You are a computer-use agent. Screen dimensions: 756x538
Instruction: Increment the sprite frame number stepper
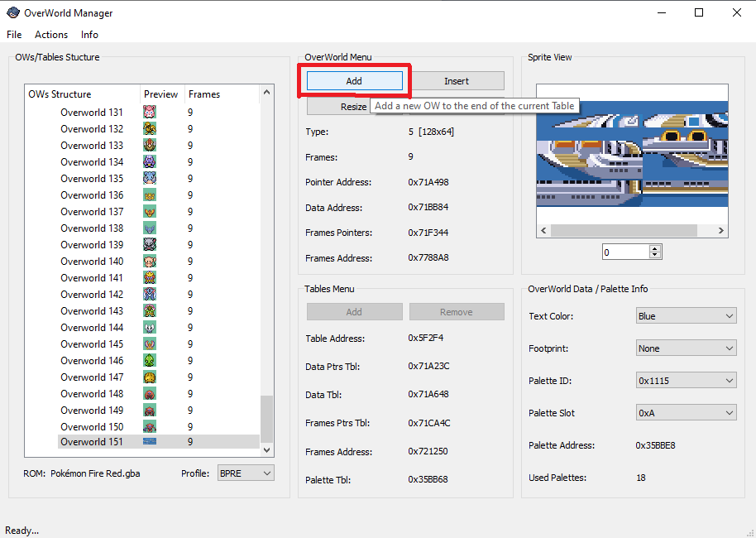pos(656,248)
